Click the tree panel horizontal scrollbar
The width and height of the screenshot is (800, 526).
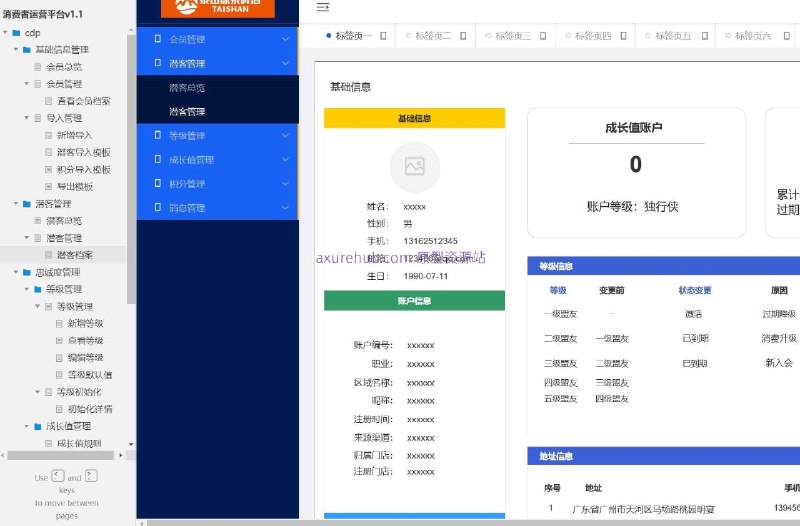tap(61, 455)
